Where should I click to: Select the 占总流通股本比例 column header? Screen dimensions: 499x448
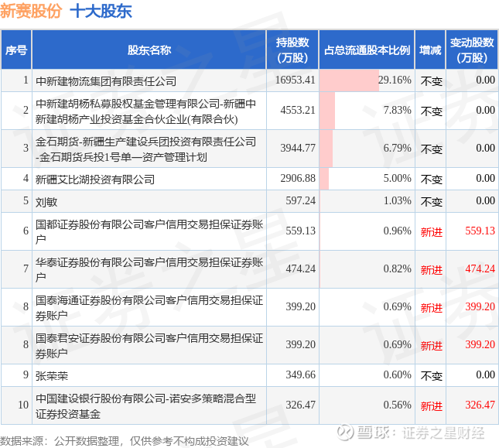tap(367, 50)
